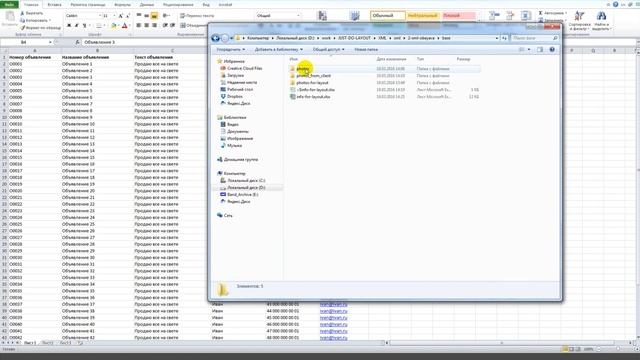Viewport: 640px width, 360px height.
Task: Open the font size dropdown
Action: coord(114,16)
